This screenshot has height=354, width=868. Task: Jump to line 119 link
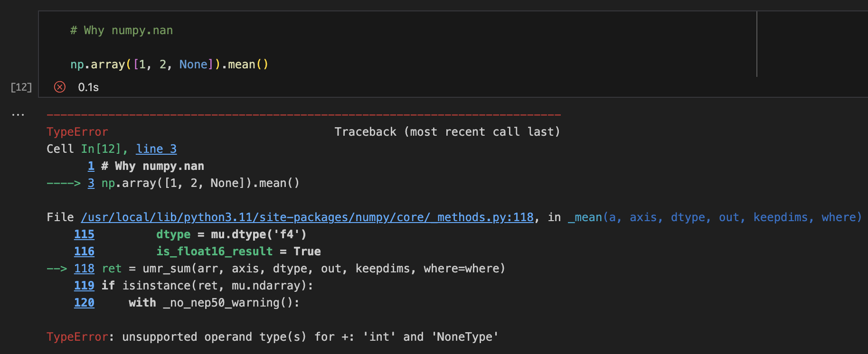point(84,286)
